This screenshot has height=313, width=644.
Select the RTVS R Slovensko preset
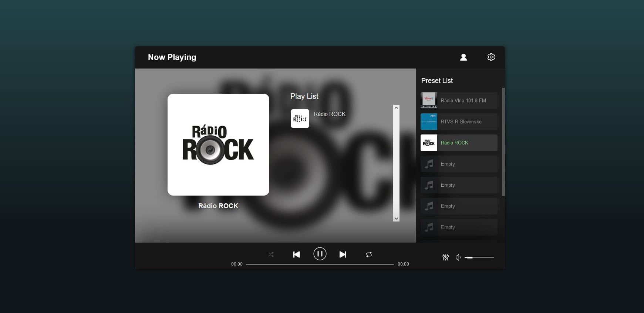coord(459,121)
